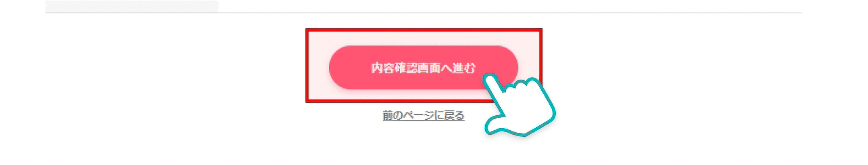Click the 内容確認画面へ進む button
Screen dimensions: 868x165
pyautogui.click(x=423, y=68)
